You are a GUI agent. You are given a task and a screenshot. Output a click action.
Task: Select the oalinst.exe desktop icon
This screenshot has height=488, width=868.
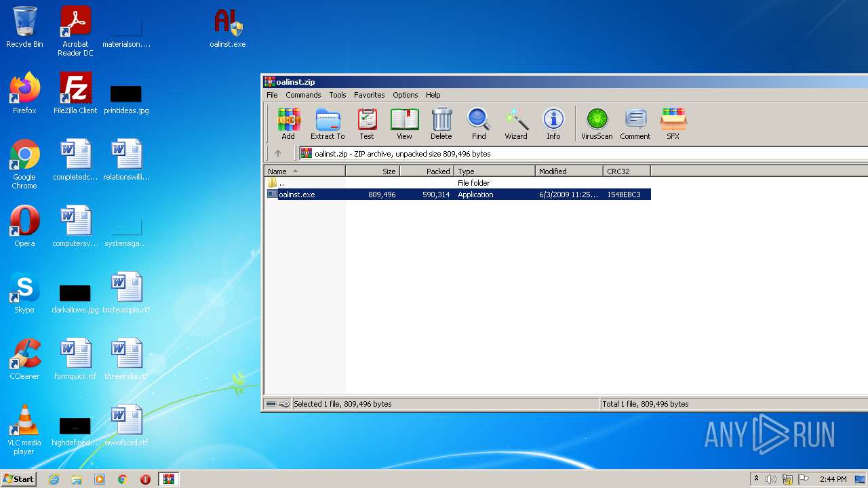(228, 28)
